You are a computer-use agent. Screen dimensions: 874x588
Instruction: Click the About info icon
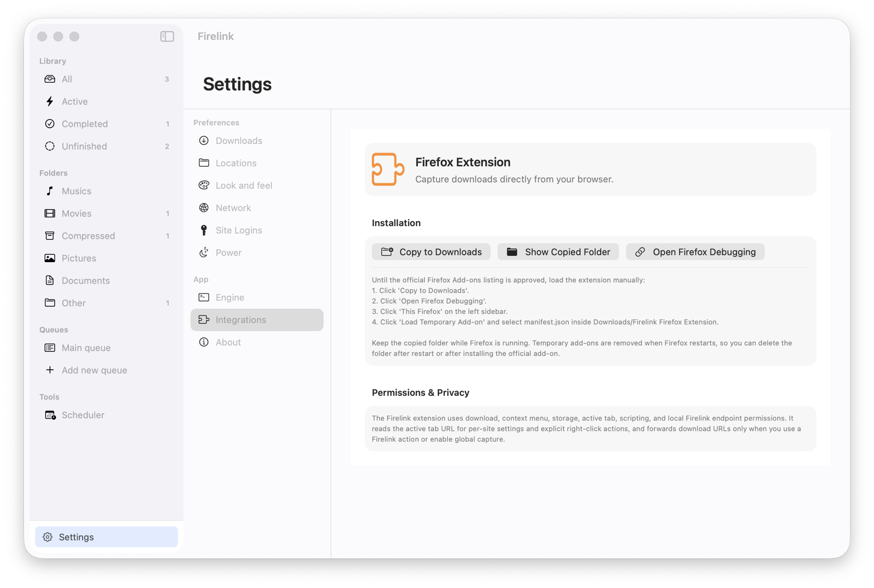204,342
